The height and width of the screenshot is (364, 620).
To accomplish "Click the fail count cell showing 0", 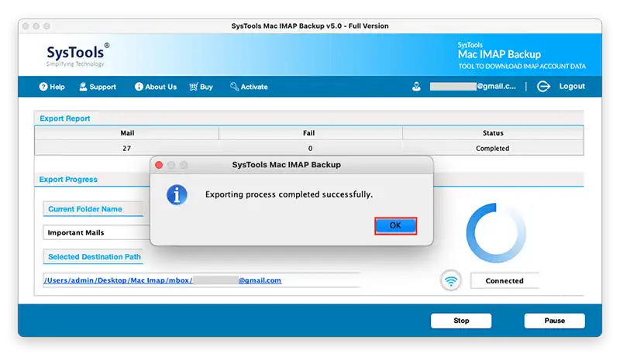I will click(x=311, y=148).
